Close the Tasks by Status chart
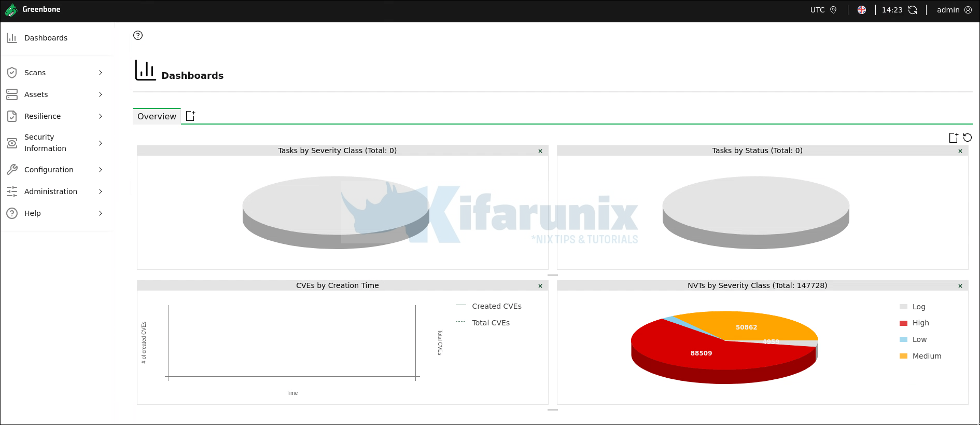 coord(960,151)
